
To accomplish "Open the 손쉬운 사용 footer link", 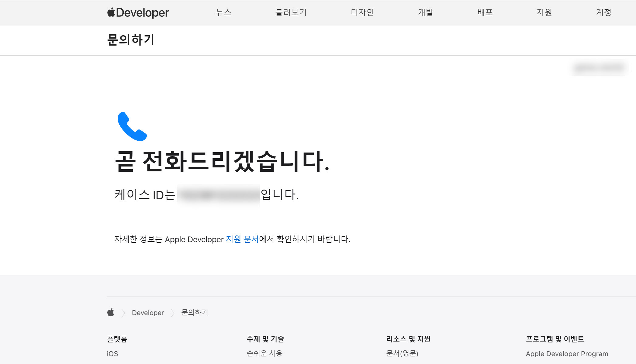I will point(264,353).
